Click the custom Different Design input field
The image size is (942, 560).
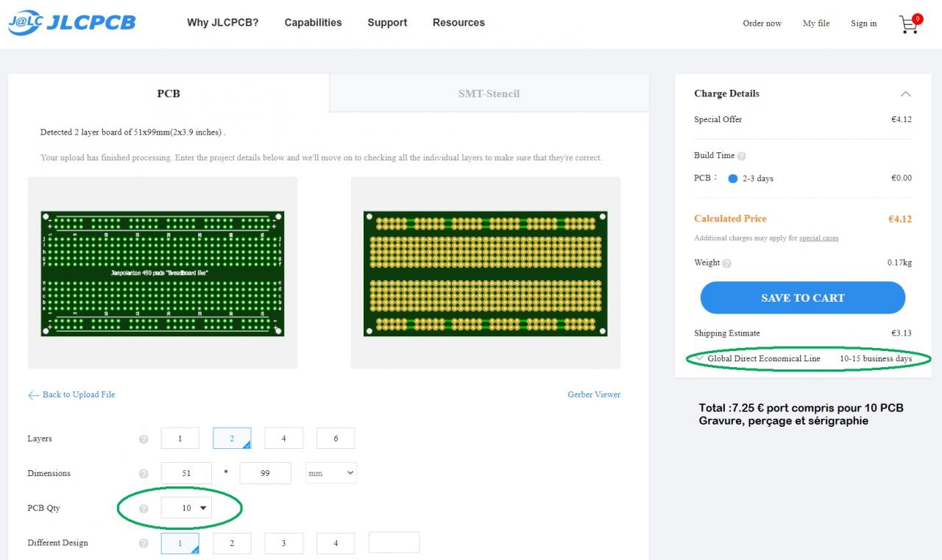coord(394,543)
